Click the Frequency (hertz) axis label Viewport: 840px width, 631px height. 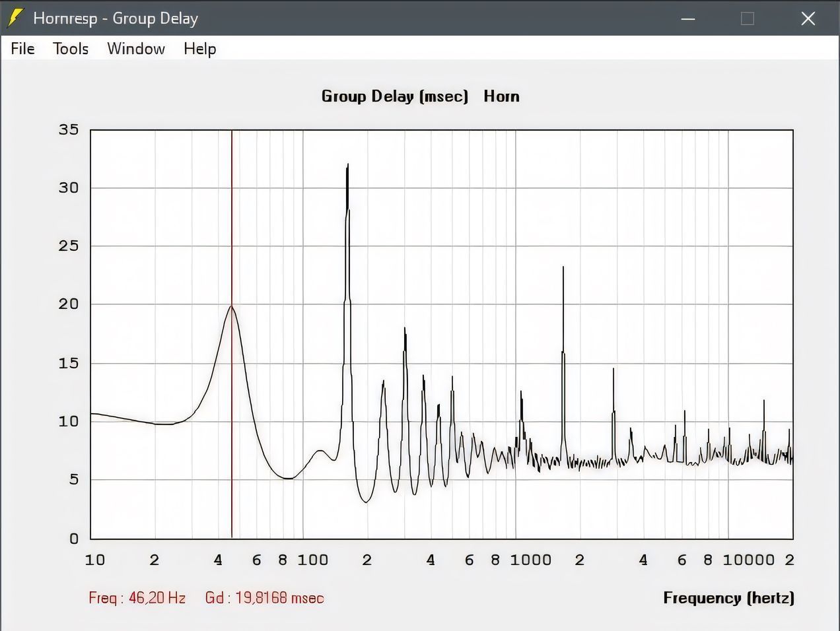[x=728, y=598]
